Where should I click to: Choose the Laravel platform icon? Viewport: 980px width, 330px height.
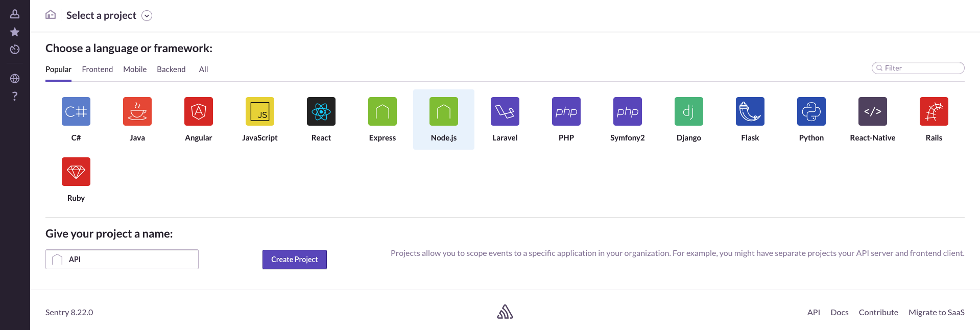[505, 111]
